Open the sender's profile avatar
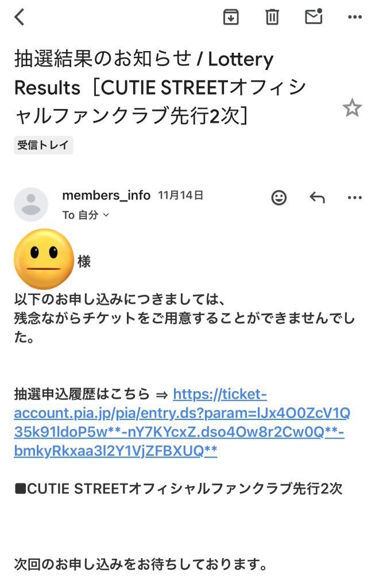379x588 pixels. click(x=31, y=204)
